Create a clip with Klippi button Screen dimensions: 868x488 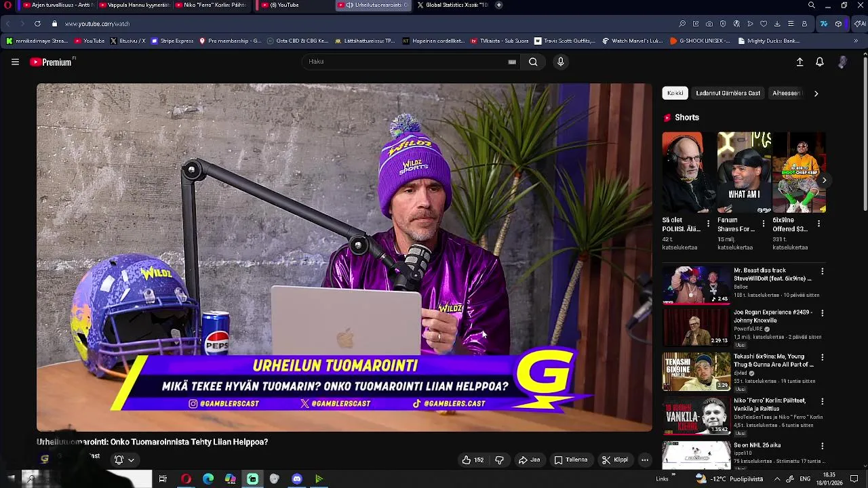615,460
